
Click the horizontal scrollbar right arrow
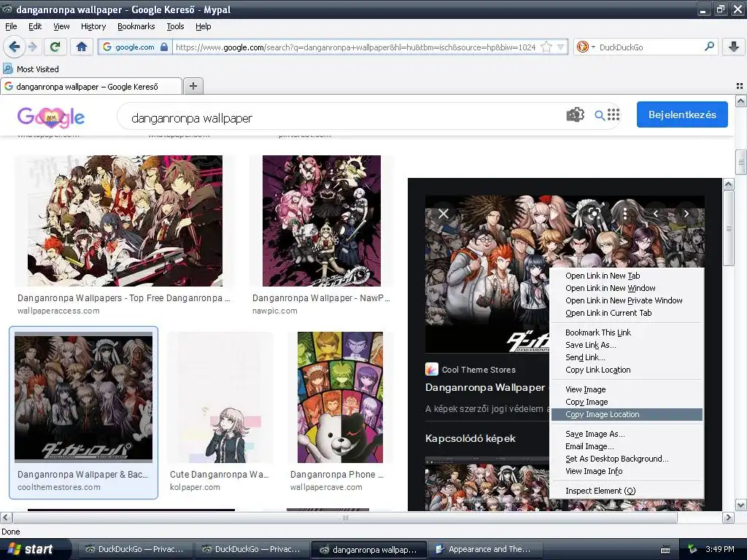(x=728, y=517)
